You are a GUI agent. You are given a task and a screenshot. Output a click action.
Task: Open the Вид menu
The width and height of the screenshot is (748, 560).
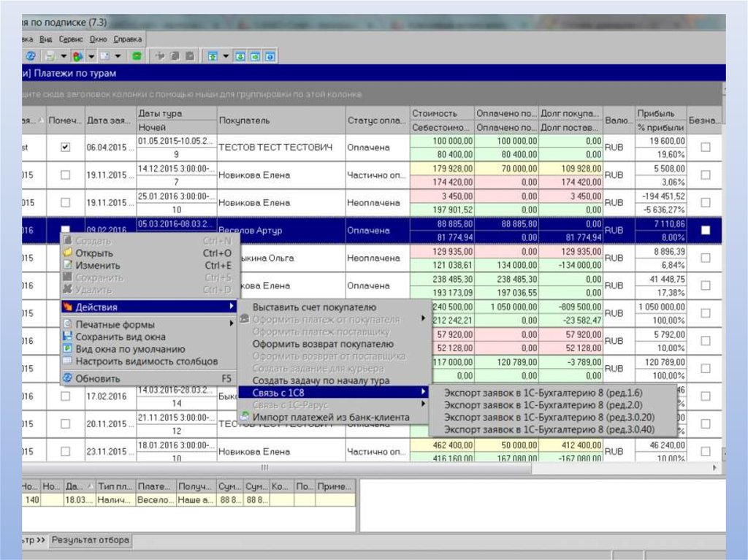click(x=46, y=39)
